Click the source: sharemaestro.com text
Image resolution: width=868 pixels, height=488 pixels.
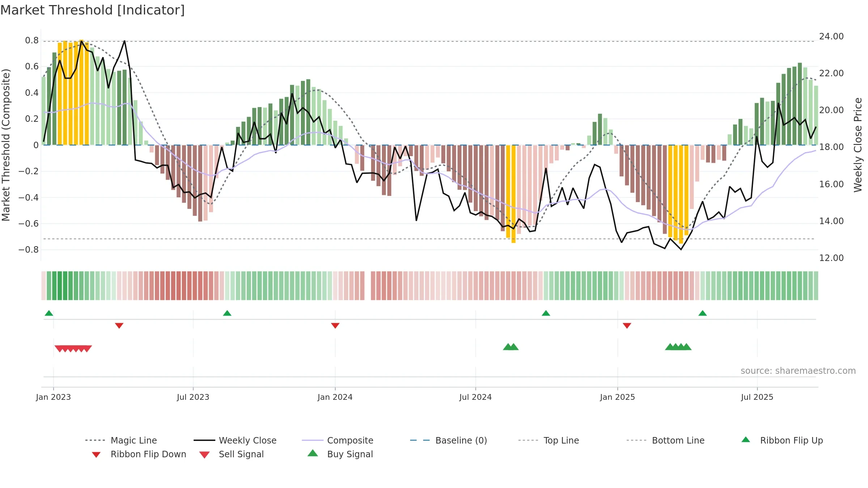click(798, 371)
